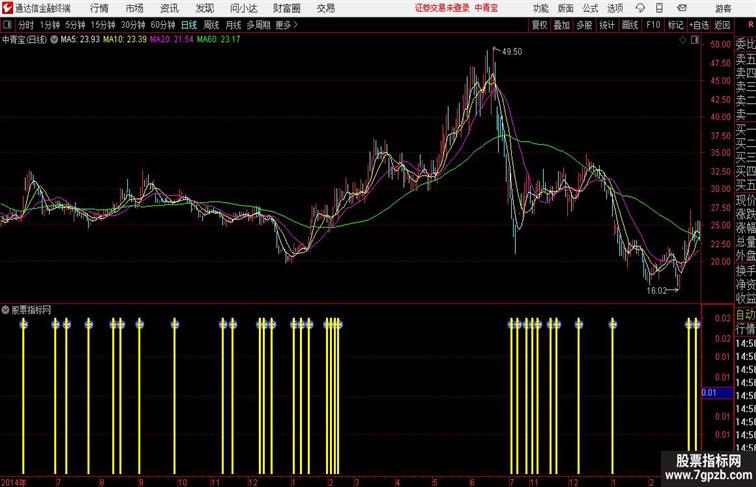Screen dimensions: 756x487
Task: Click the 通达信 red logo icon
Action: click(7, 8)
